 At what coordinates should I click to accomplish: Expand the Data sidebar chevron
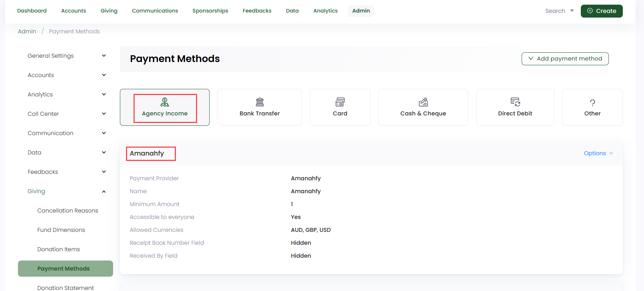pyautogui.click(x=104, y=152)
